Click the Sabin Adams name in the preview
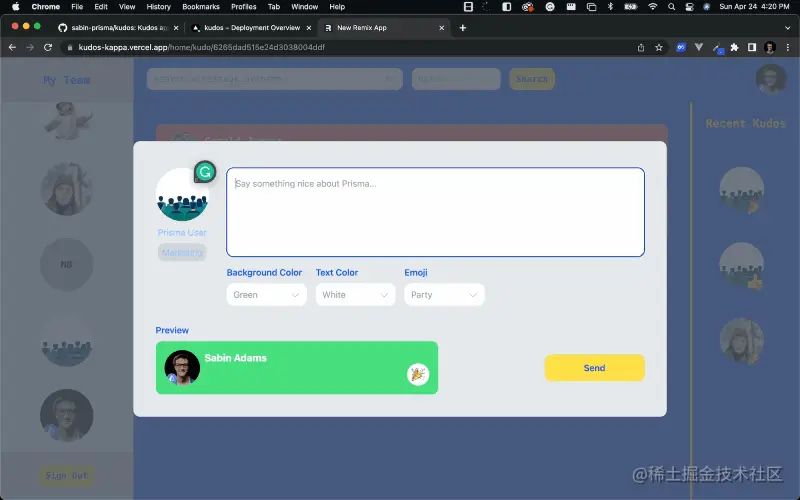This screenshot has width=800, height=500. 236,358
